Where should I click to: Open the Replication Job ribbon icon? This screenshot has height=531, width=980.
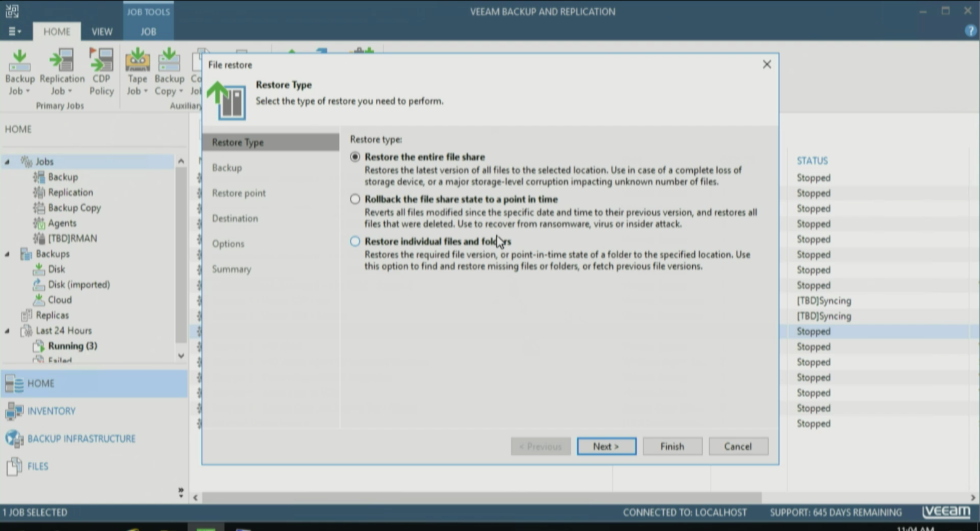pos(61,61)
